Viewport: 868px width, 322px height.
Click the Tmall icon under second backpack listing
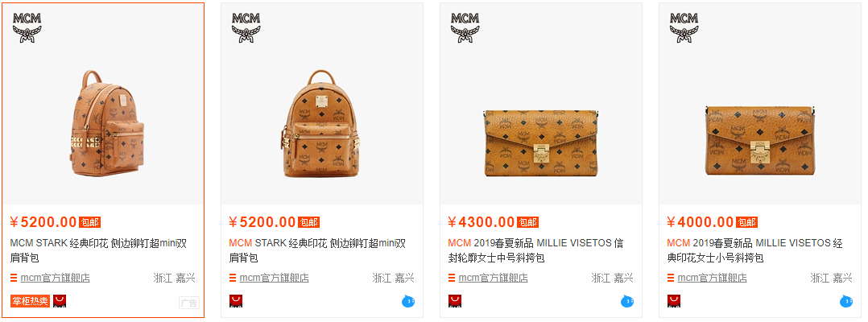[236, 301]
